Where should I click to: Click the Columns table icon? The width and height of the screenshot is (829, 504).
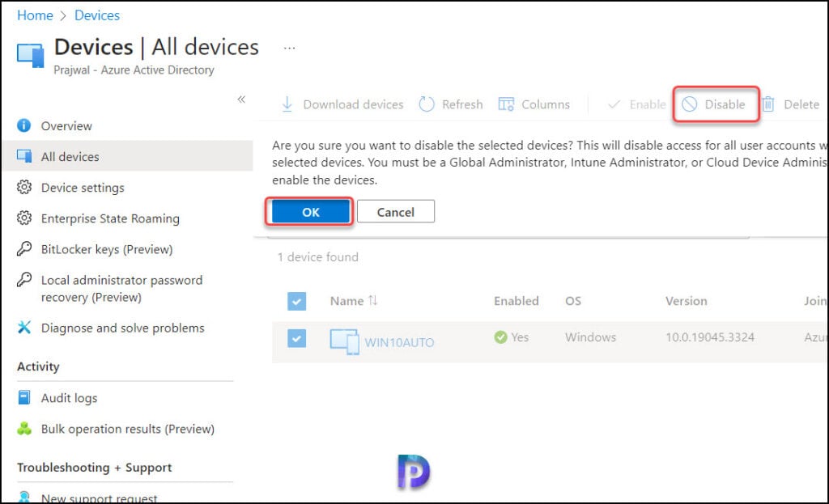[x=506, y=104]
